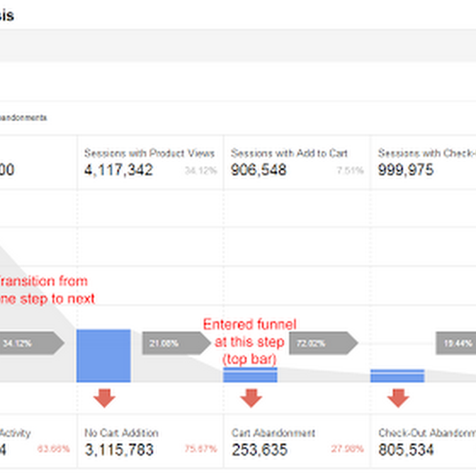Click the 999,975 check-out sessions metric
Screen dimensions: 476x476
click(402, 170)
